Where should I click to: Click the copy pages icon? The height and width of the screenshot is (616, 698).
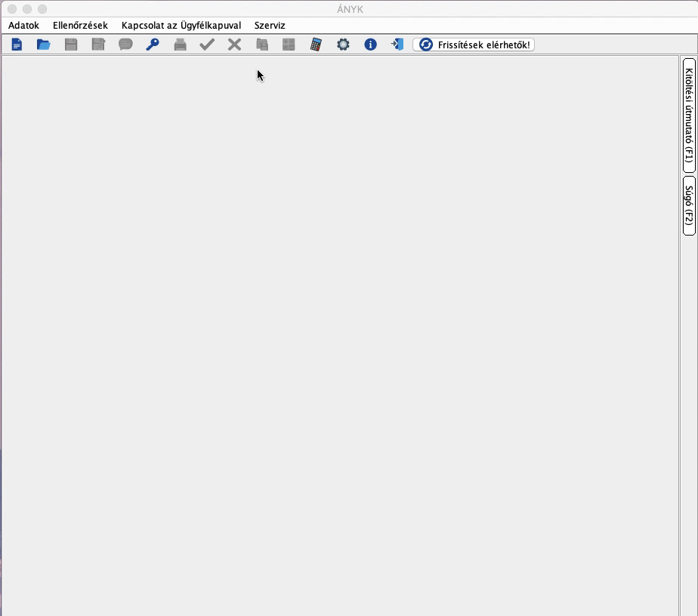coord(262,45)
